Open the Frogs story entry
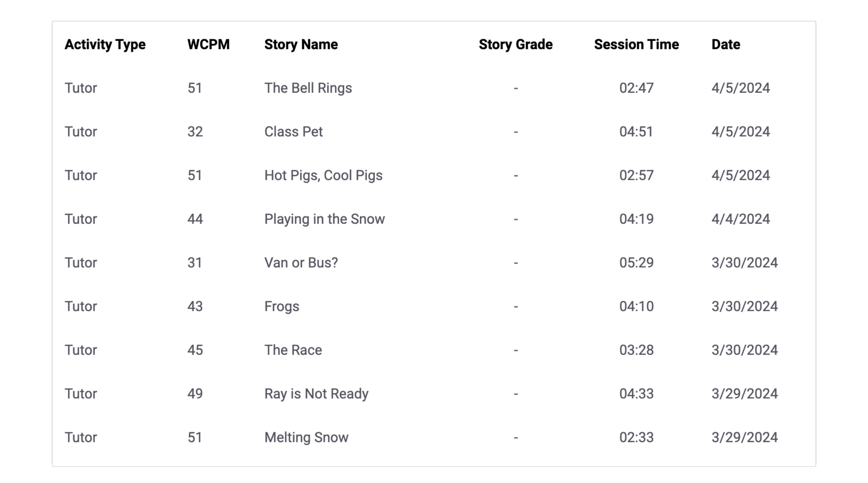This screenshot has height=483, width=868. 282,306
